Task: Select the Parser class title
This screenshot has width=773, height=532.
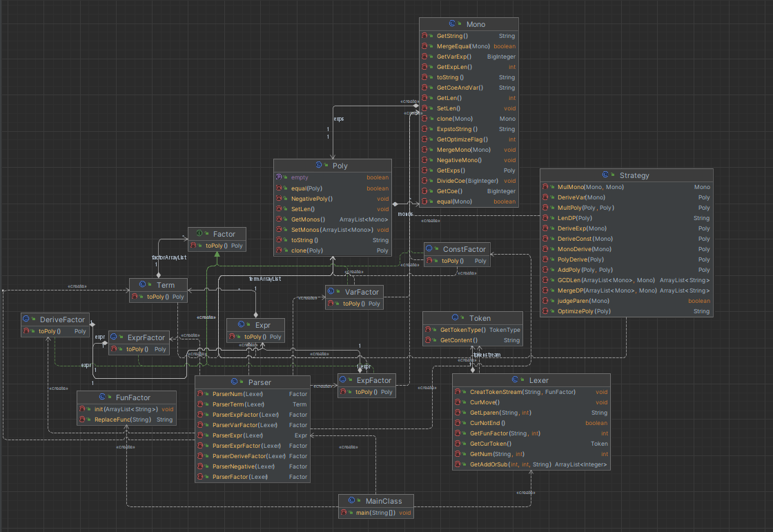Action: [x=260, y=382]
